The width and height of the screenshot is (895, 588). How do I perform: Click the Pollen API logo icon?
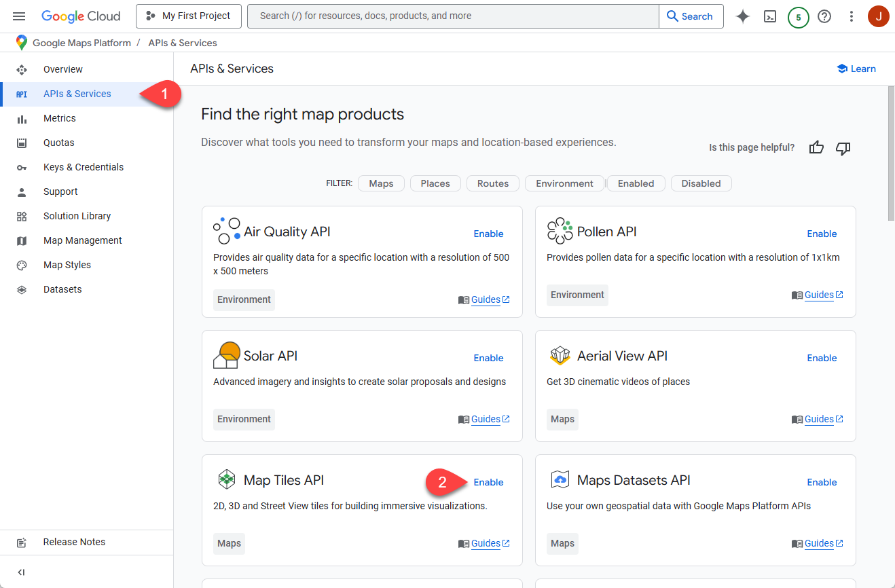pyautogui.click(x=560, y=231)
